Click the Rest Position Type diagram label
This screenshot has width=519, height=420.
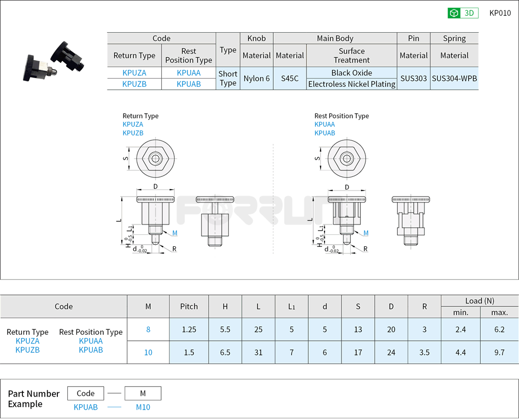341,116
